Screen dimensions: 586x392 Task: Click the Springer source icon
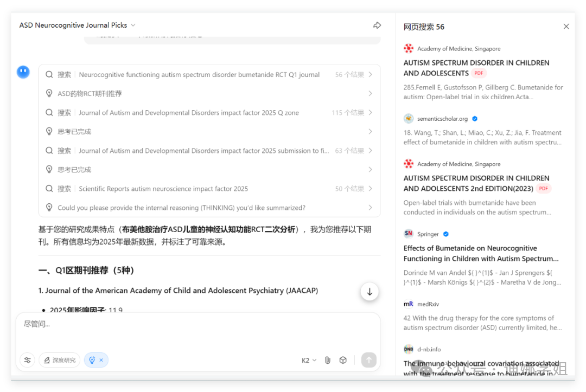409,234
